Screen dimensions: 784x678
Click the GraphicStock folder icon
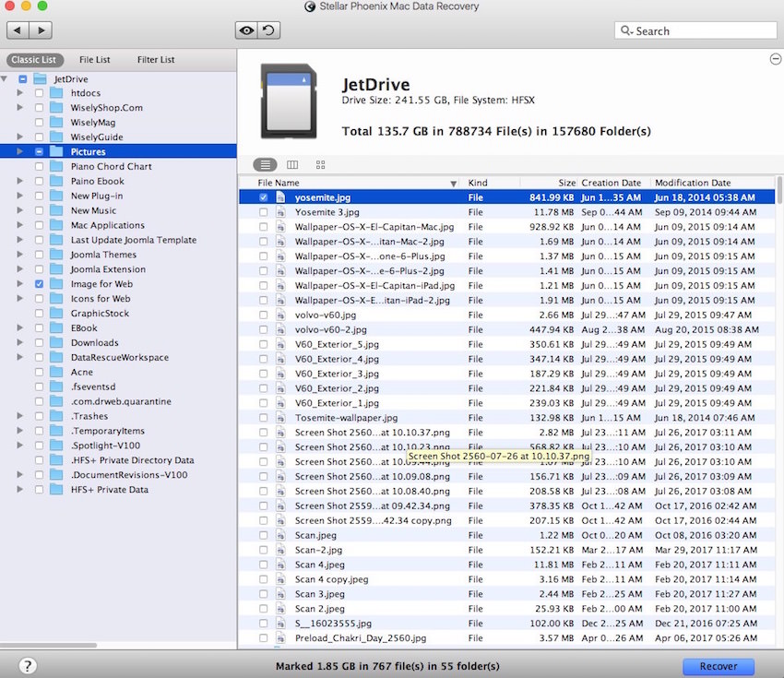pos(56,313)
